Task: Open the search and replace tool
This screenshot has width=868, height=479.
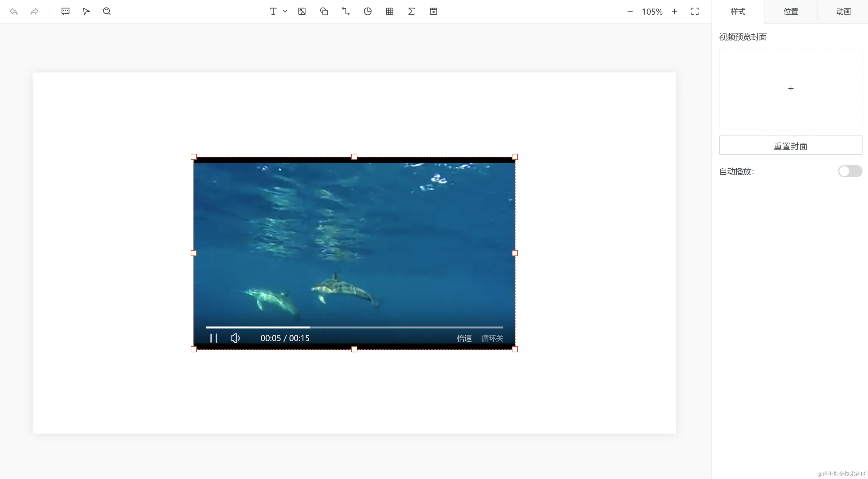Action: click(x=107, y=12)
